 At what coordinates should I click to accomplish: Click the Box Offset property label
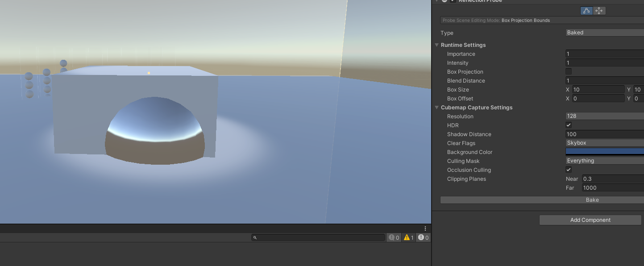tap(460, 99)
